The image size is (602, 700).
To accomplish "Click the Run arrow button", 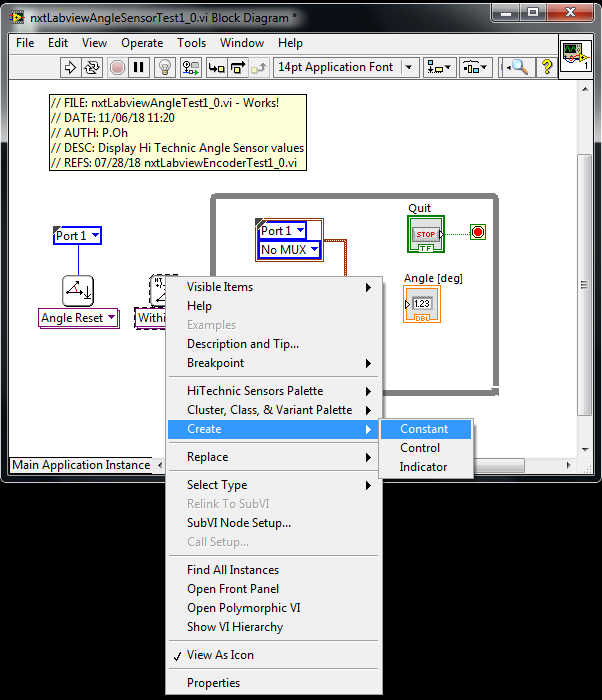I will [x=71, y=67].
